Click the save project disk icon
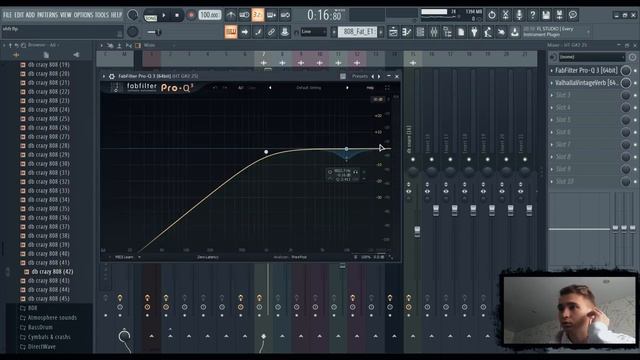The width and height of the screenshot is (640, 360). (x=546, y=15)
